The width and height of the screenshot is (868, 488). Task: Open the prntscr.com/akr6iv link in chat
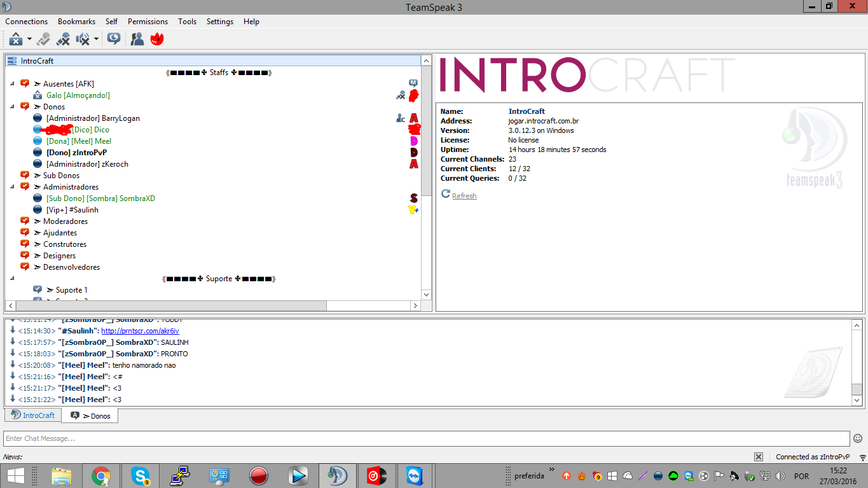pos(140,331)
